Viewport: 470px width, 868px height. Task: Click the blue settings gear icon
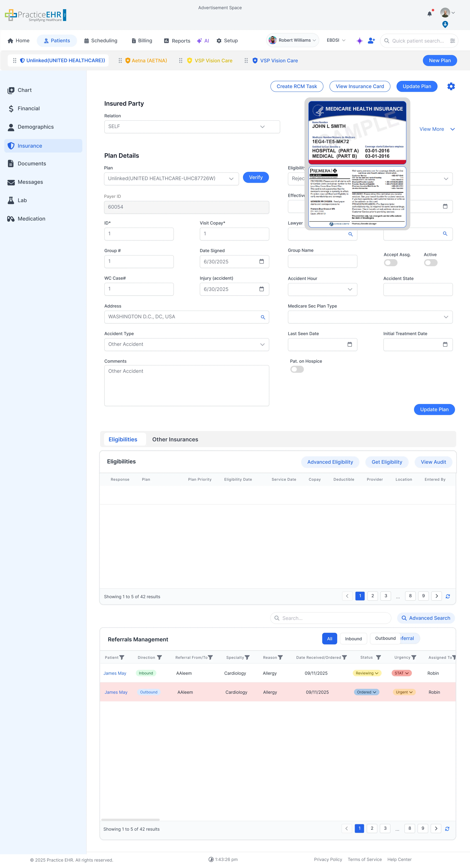pos(451,86)
